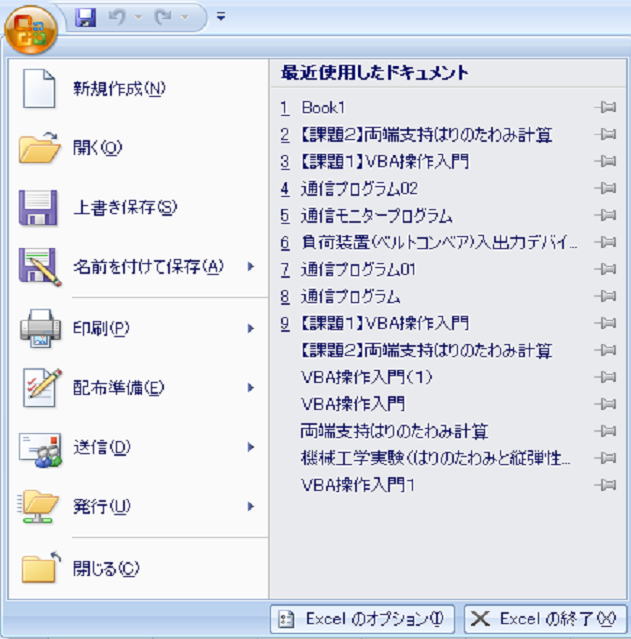
Task: Pin document 2 【課題2】両端支持はりのたわみ計算
Action: click(605, 134)
